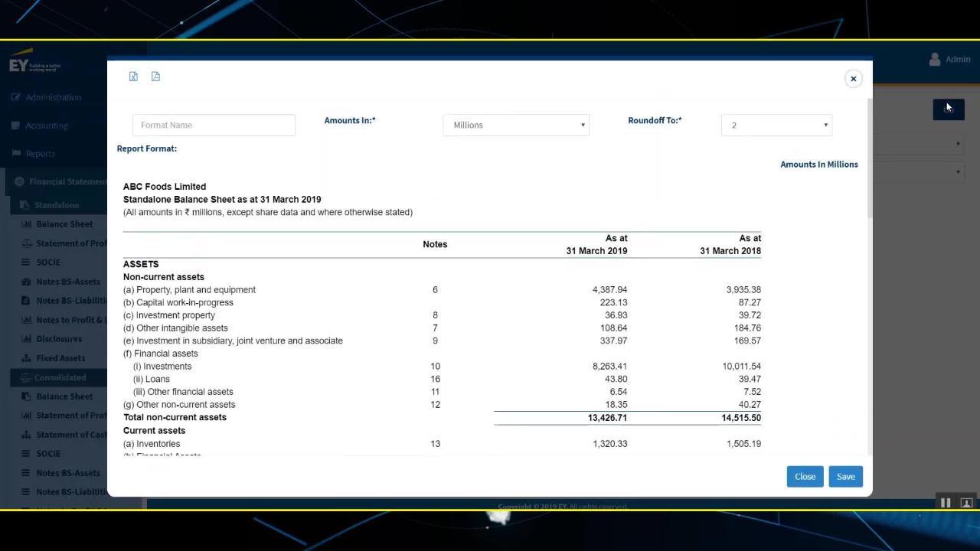This screenshot has width=980, height=551.
Task: Click the dialog's vertical scrollbar
Action: (869, 161)
